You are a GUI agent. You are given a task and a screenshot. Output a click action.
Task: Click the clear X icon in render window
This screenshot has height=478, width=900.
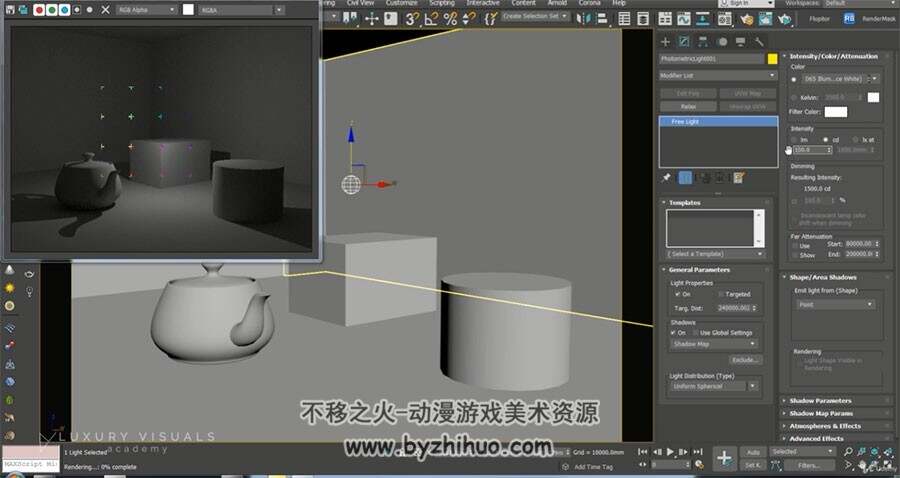pyautogui.click(x=105, y=10)
